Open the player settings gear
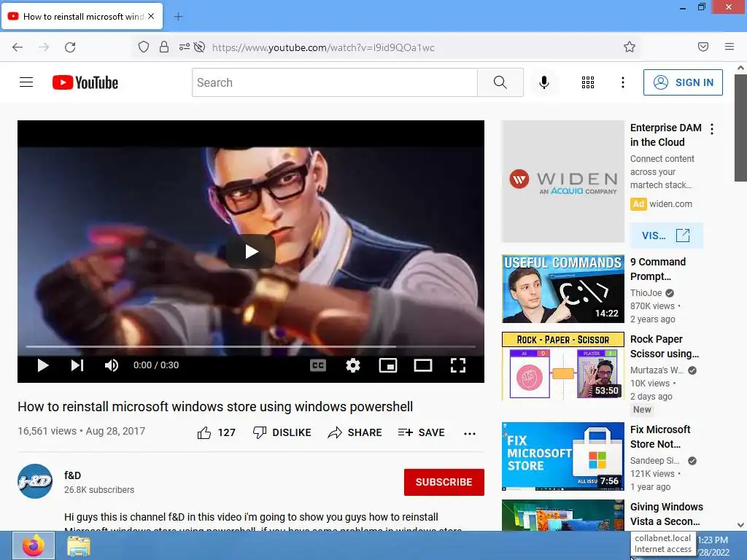This screenshot has height=560, width=747. pos(353,365)
